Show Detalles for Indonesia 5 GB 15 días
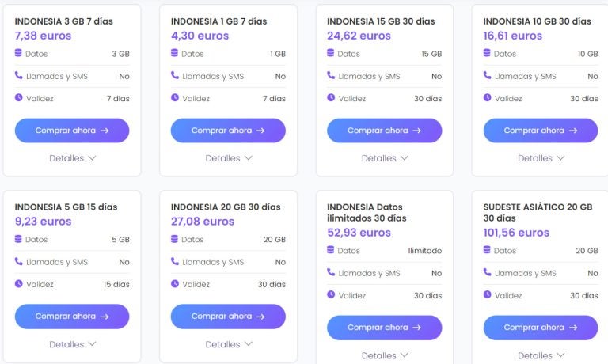Image resolution: width=608 pixels, height=364 pixels. [72, 344]
